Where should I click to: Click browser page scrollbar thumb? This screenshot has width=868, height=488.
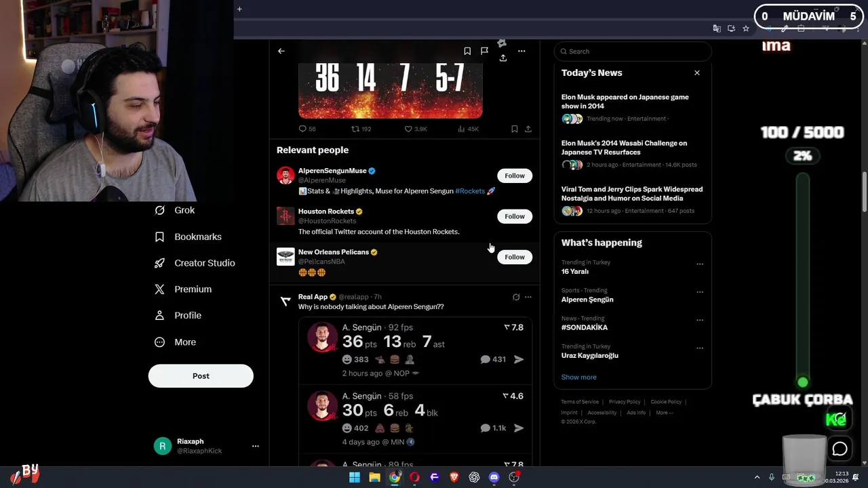coord(864,192)
